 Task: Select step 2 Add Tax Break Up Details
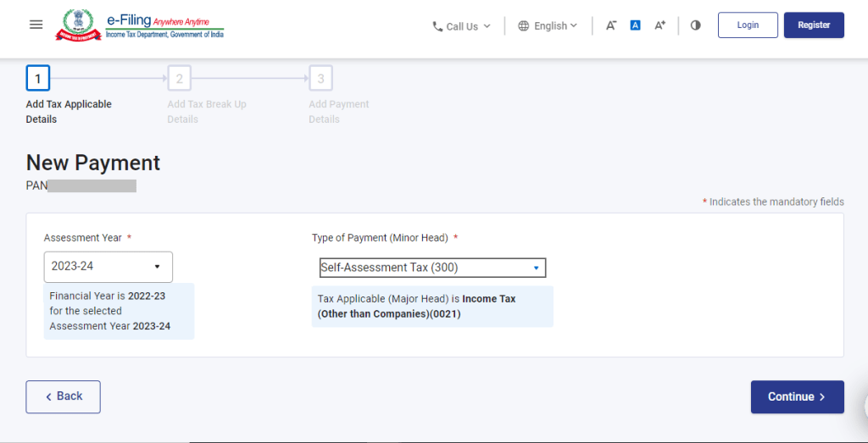pyautogui.click(x=179, y=80)
